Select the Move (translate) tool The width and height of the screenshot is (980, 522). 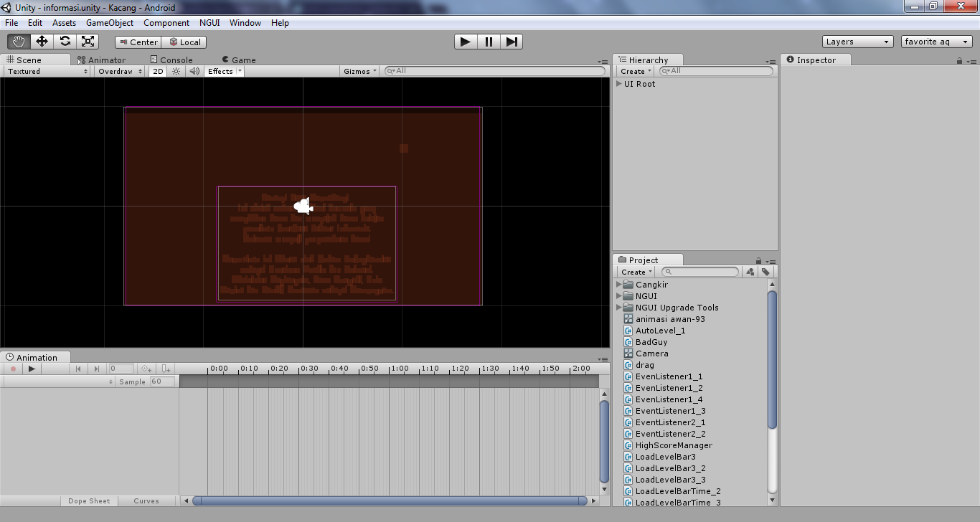42,42
